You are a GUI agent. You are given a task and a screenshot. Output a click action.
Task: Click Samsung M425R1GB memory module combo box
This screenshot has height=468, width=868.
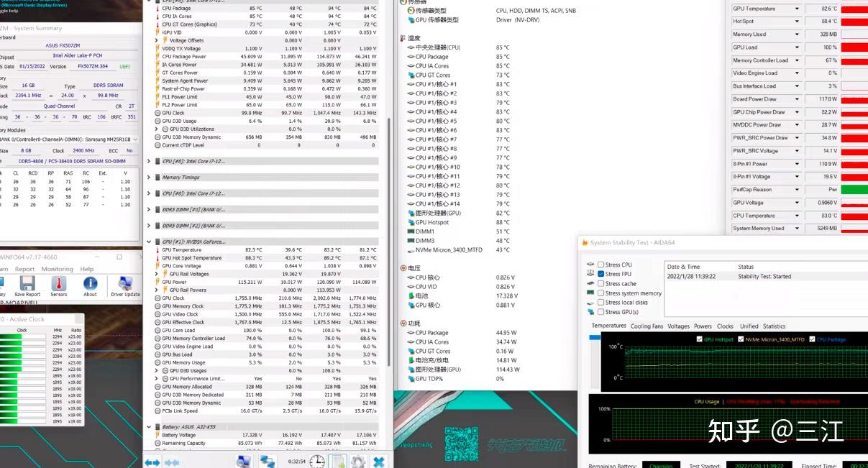click(69, 139)
